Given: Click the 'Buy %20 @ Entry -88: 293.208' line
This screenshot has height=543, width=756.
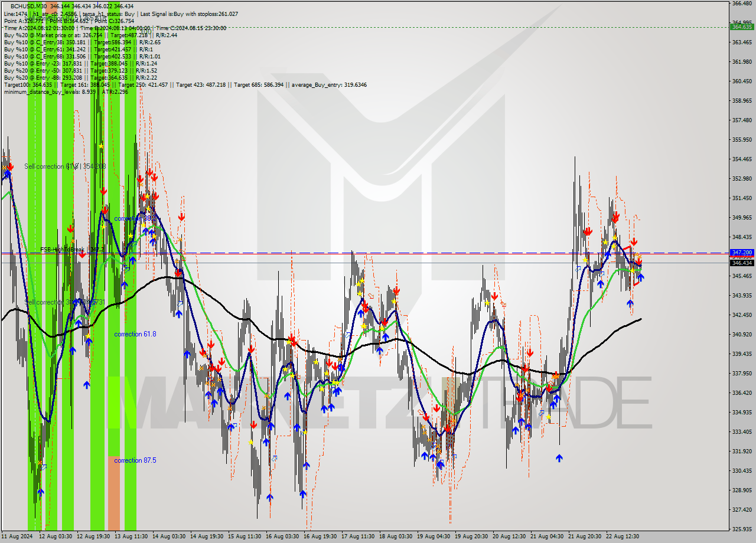Looking at the screenshot, I should pyautogui.click(x=80, y=77).
